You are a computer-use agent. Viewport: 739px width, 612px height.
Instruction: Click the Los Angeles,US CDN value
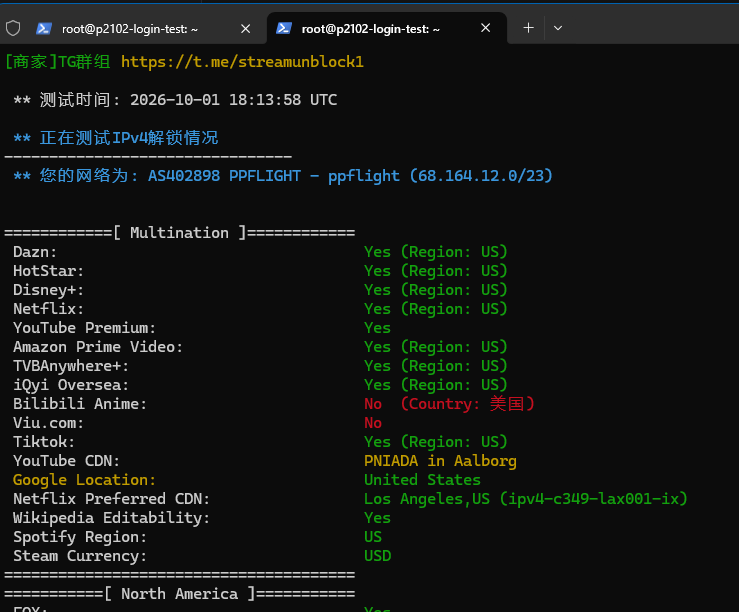[526, 499]
